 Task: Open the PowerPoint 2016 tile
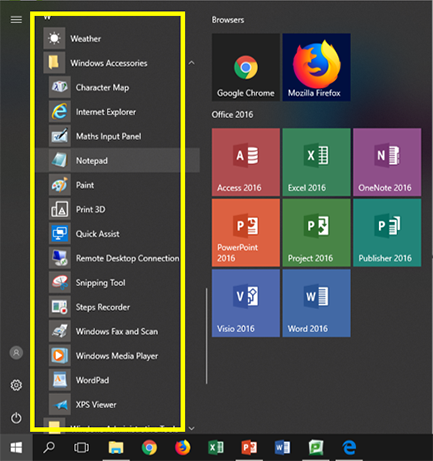tap(246, 233)
